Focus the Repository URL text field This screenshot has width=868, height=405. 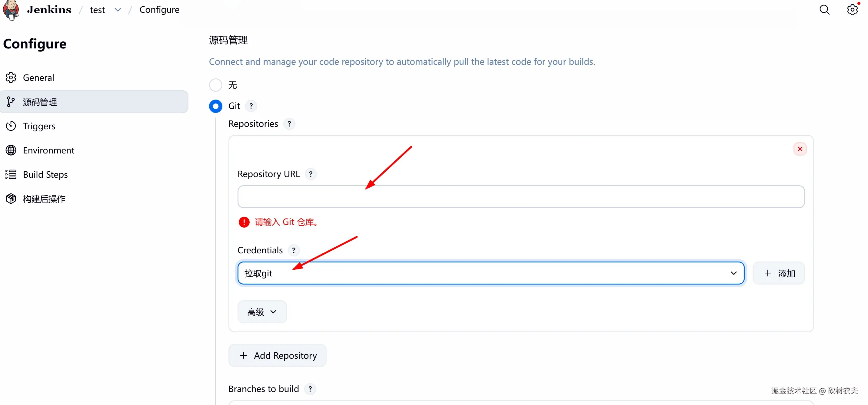[521, 197]
